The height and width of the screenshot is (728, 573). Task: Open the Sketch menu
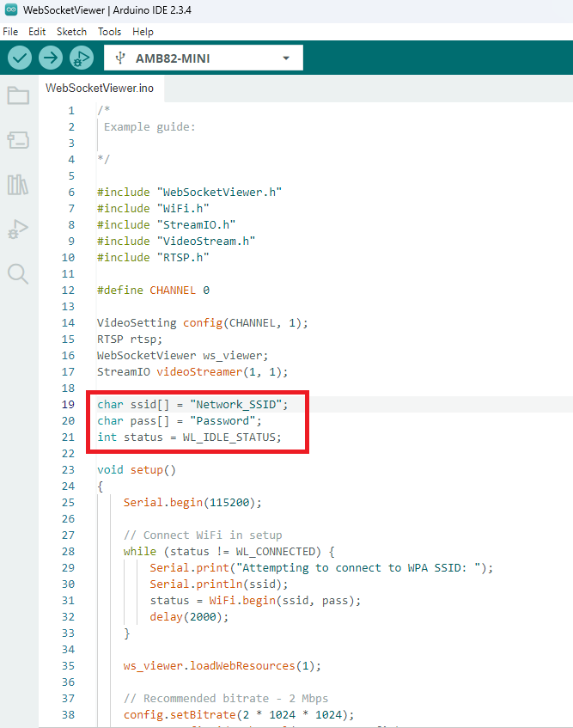(71, 32)
